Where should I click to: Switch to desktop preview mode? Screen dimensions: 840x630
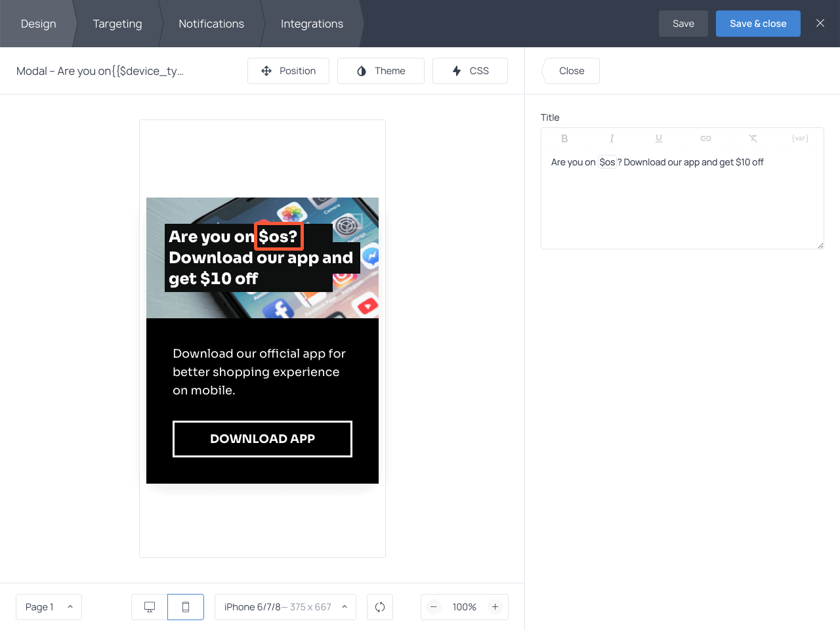pyautogui.click(x=150, y=607)
